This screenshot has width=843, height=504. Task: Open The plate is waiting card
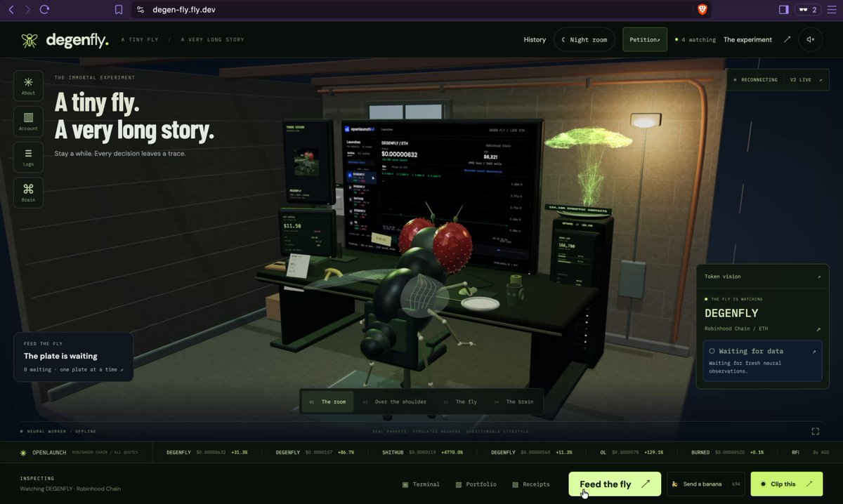click(x=73, y=357)
